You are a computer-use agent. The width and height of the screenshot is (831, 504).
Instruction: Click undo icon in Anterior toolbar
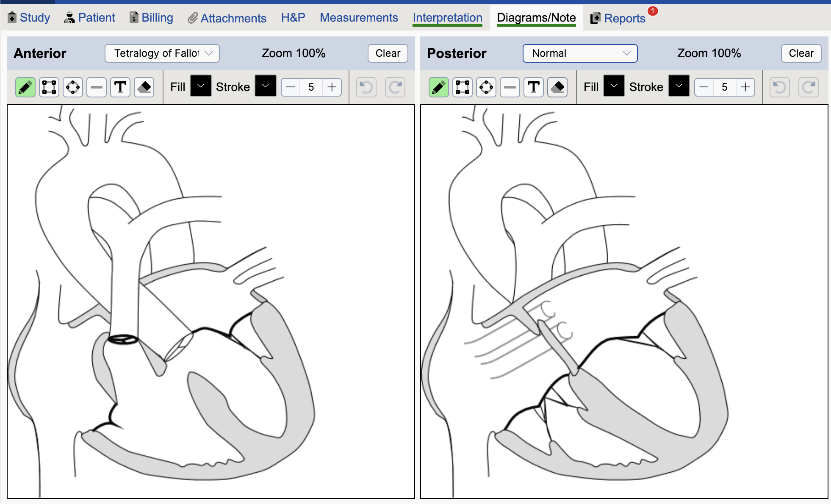pos(366,87)
